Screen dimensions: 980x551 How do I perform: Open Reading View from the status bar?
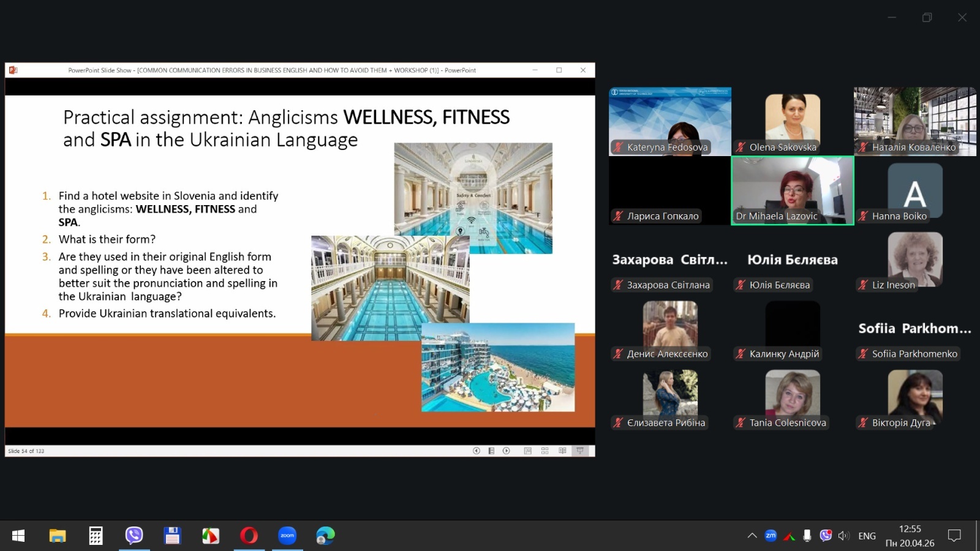(562, 451)
